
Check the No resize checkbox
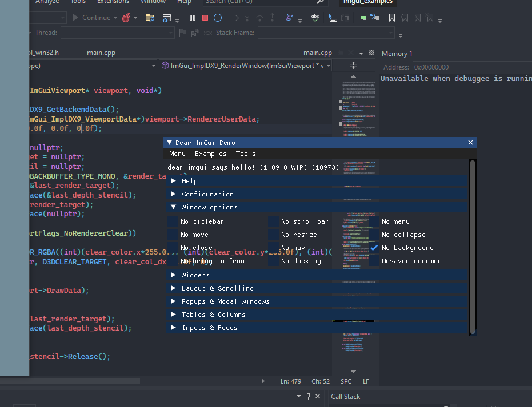[x=274, y=234]
